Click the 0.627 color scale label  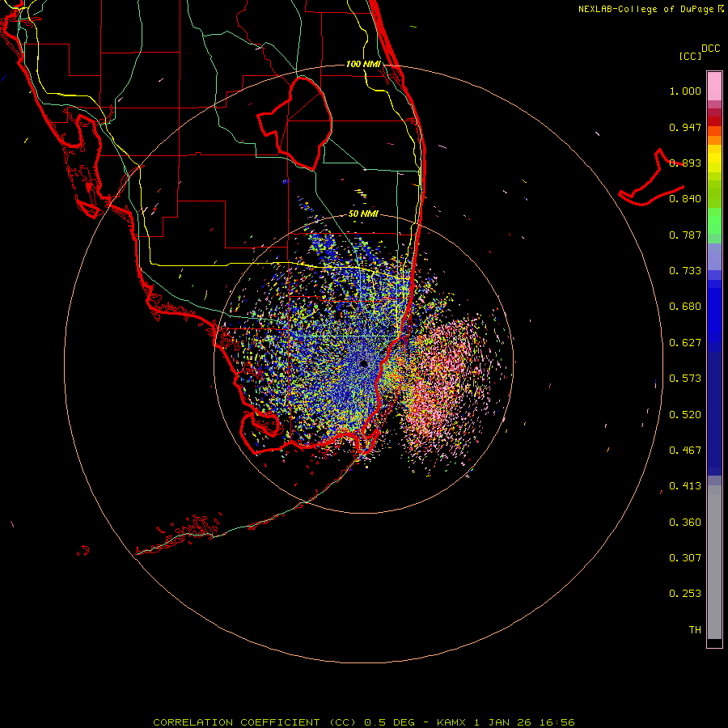(685, 343)
